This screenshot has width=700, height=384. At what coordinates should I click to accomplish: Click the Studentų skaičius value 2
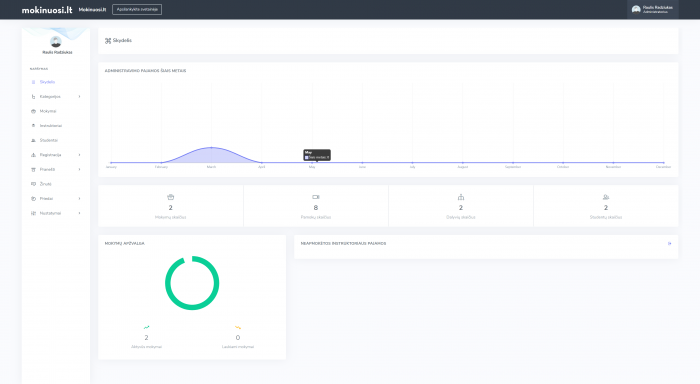click(x=606, y=208)
